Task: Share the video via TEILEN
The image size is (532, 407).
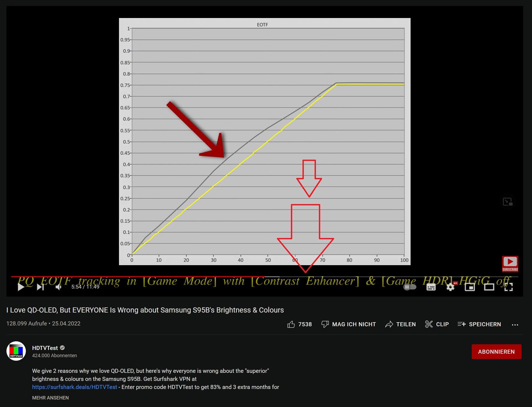Action: [400, 324]
